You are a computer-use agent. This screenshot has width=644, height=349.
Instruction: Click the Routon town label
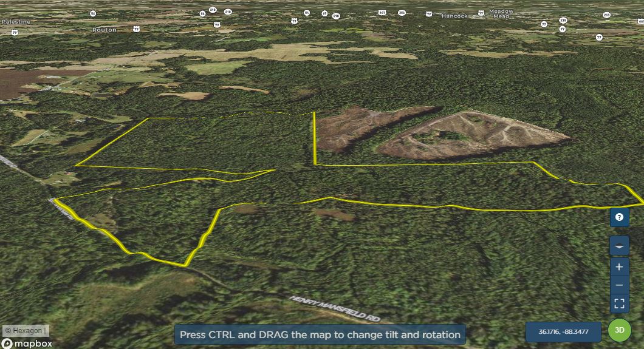click(104, 29)
